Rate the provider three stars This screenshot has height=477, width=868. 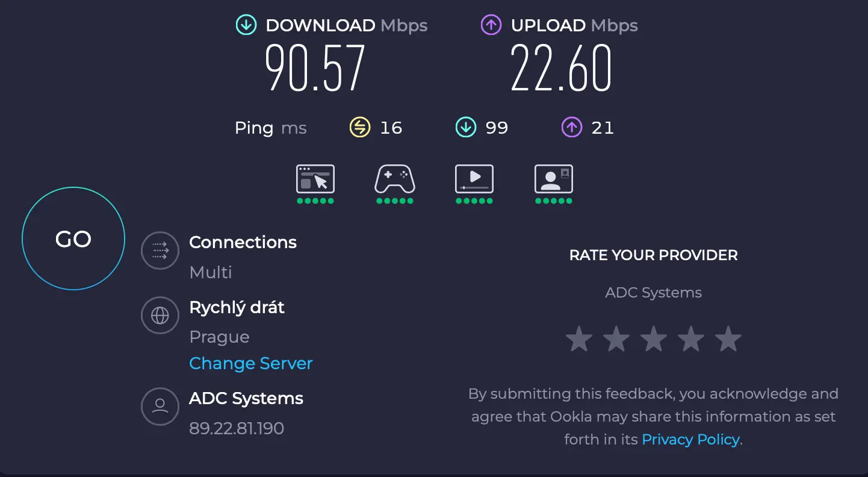pos(653,338)
